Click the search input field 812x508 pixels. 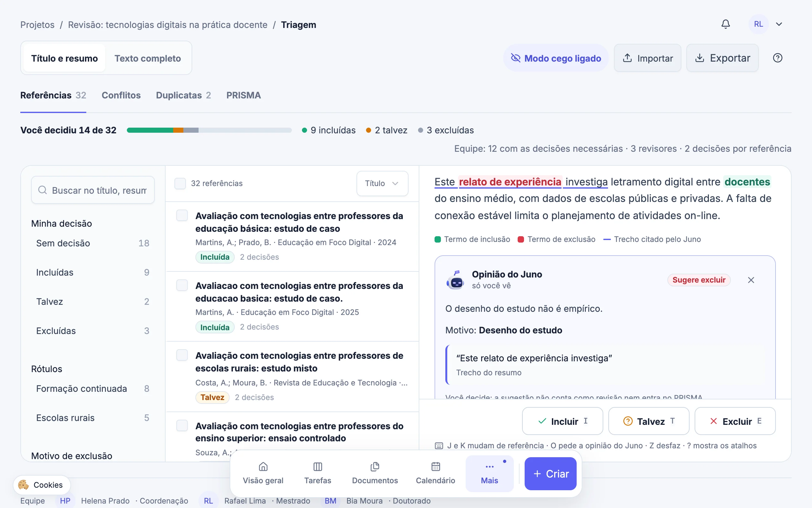coord(93,190)
